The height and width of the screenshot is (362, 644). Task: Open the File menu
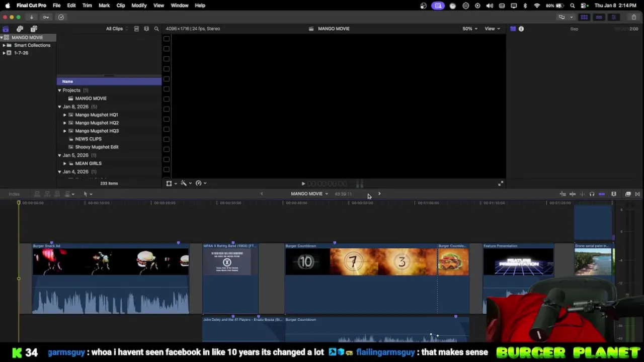point(57,6)
